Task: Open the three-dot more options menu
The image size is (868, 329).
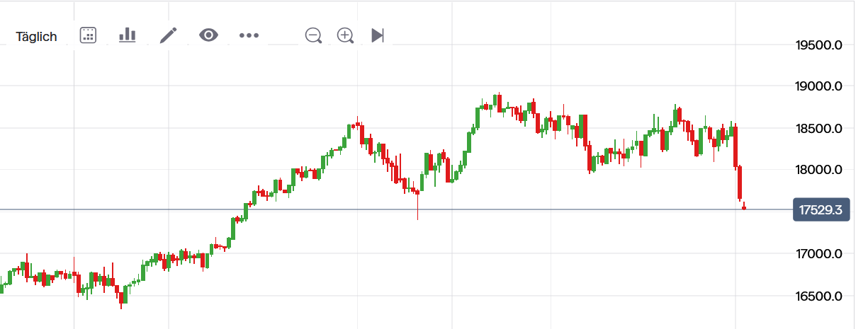Action: tap(249, 35)
